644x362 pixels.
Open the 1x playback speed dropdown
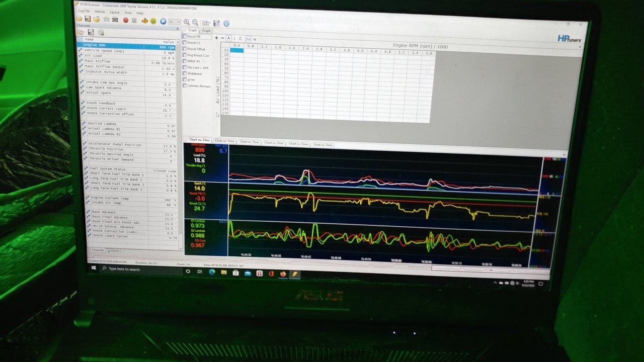pyautogui.click(x=175, y=22)
